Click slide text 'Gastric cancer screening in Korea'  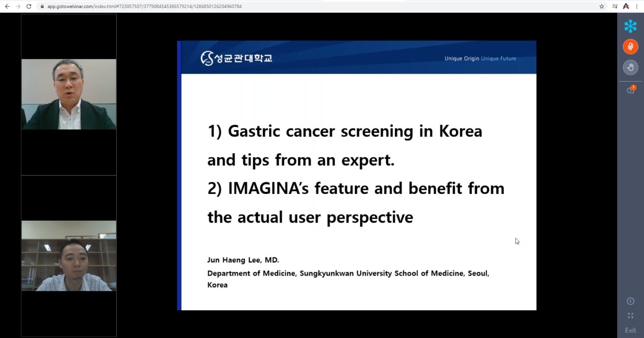(355, 131)
